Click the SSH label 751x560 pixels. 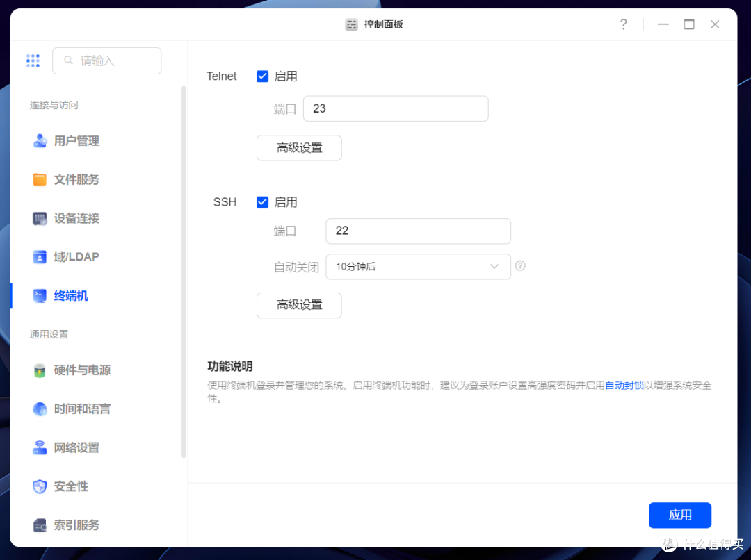(225, 202)
